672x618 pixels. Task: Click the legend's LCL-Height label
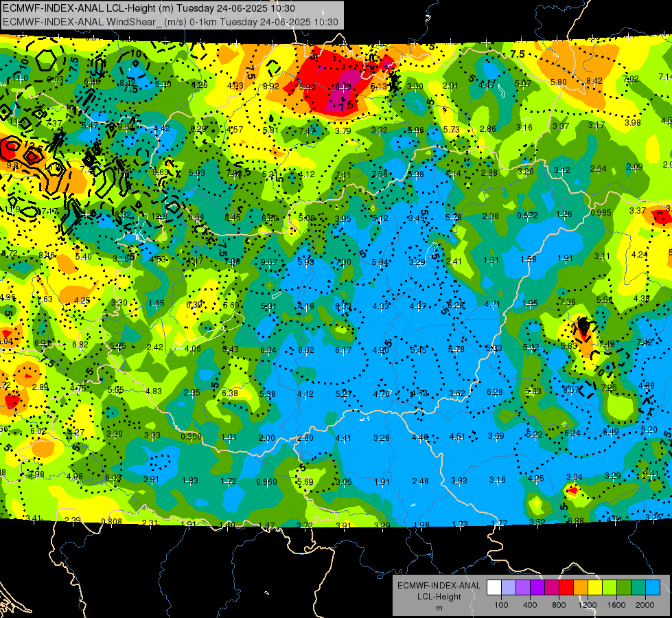click(439, 597)
